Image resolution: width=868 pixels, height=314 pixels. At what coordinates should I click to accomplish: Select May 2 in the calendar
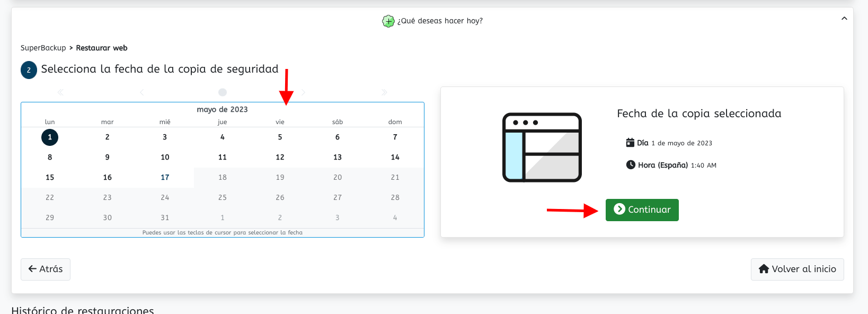click(x=108, y=137)
